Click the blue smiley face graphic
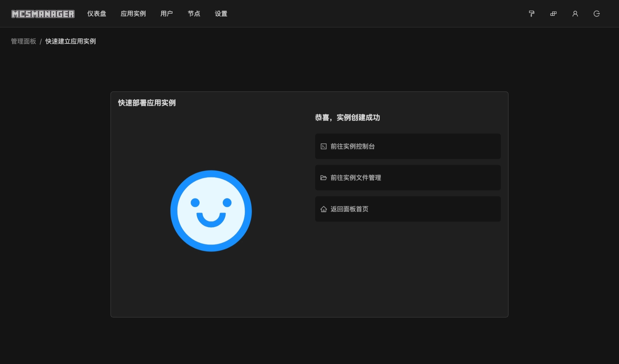 pos(211,211)
